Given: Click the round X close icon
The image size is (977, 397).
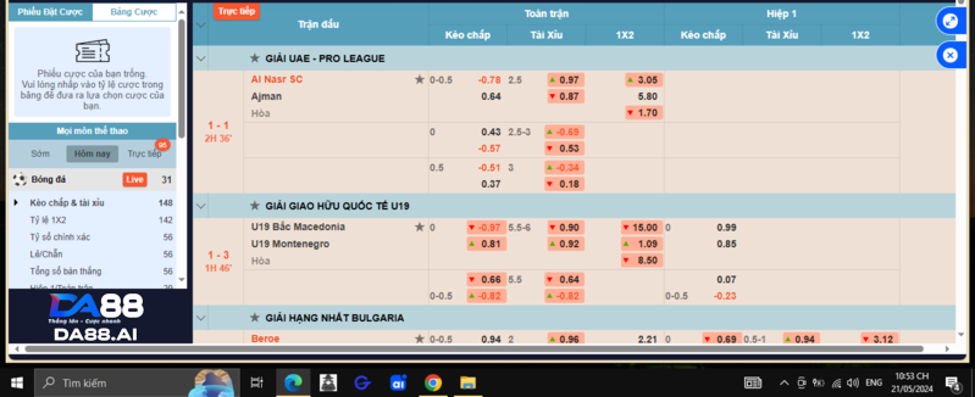Looking at the screenshot, I should point(950,55).
